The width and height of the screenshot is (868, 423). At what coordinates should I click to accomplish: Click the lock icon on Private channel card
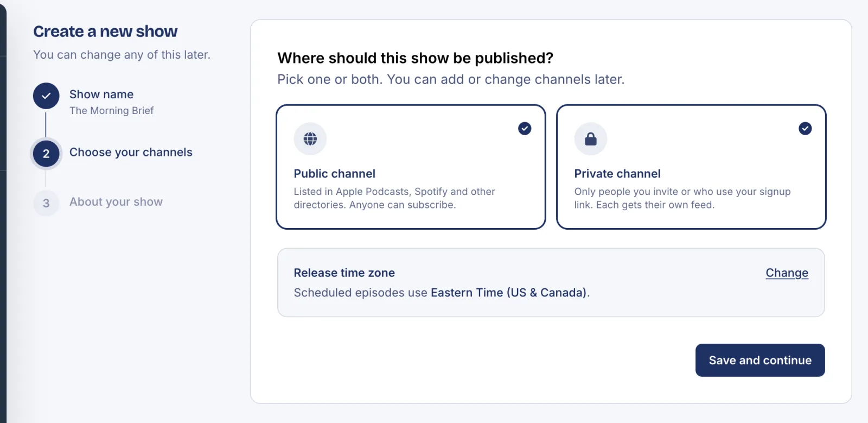[591, 139]
